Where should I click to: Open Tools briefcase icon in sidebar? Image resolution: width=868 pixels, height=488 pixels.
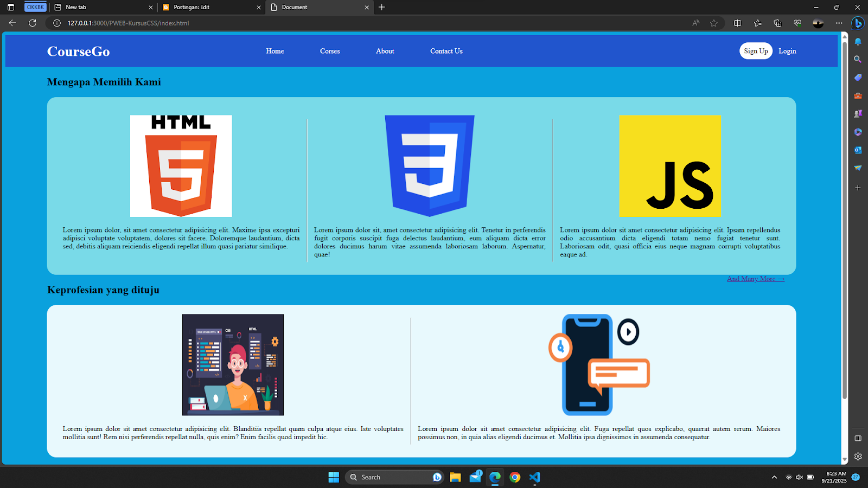(858, 95)
